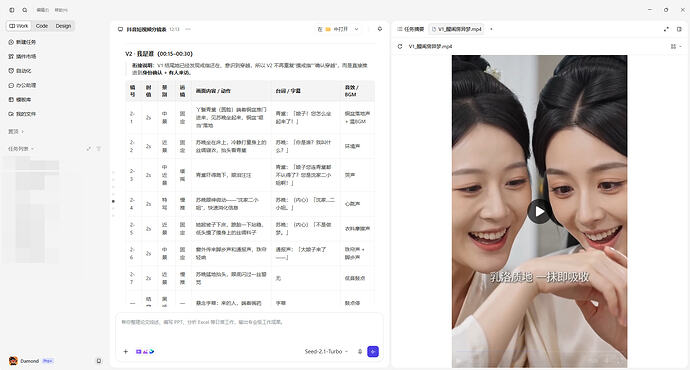Image resolution: width=690 pixels, height=370 pixels.
Task: Open 插件市场 in the sidebar
Action: tap(22, 56)
